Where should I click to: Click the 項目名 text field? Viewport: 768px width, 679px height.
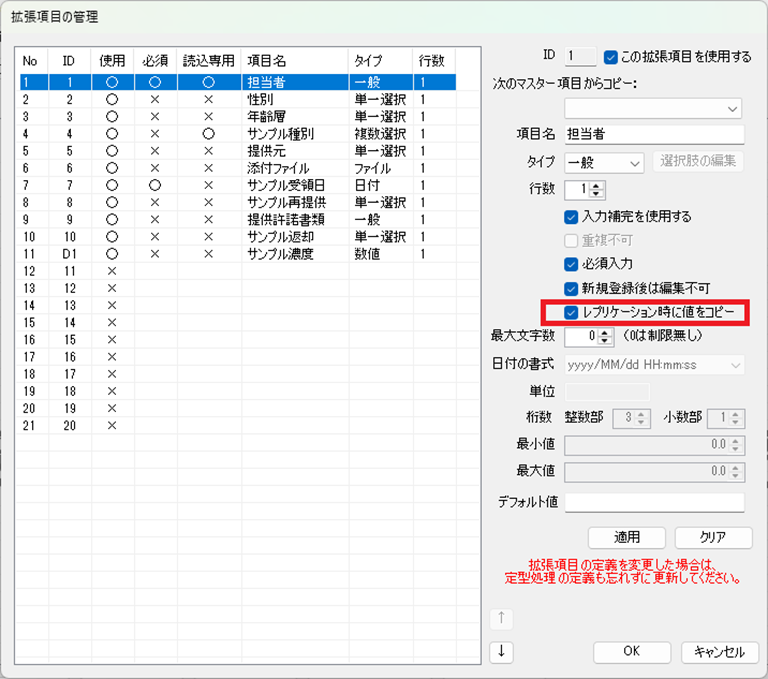pos(654,135)
